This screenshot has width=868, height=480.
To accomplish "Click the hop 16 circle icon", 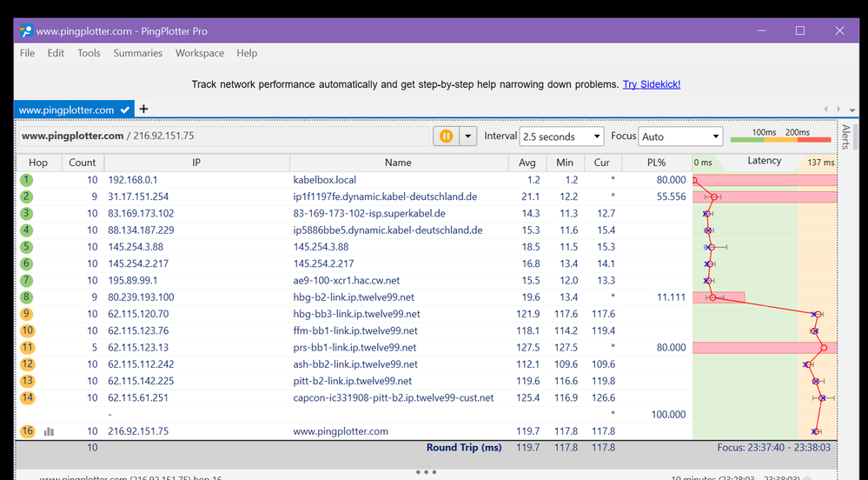I will tap(27, 431).
